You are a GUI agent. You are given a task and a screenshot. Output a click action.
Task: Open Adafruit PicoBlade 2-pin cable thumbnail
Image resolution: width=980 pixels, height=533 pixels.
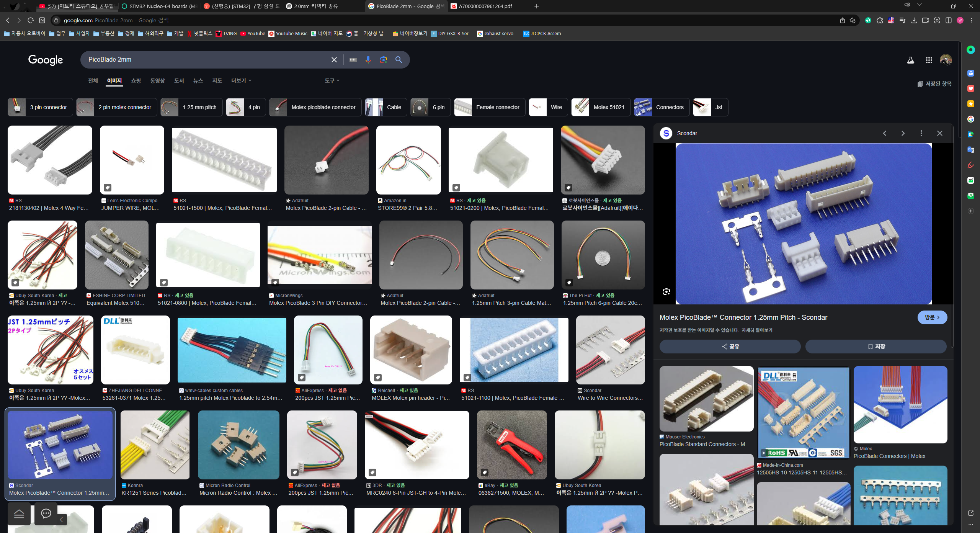point(326,160)
